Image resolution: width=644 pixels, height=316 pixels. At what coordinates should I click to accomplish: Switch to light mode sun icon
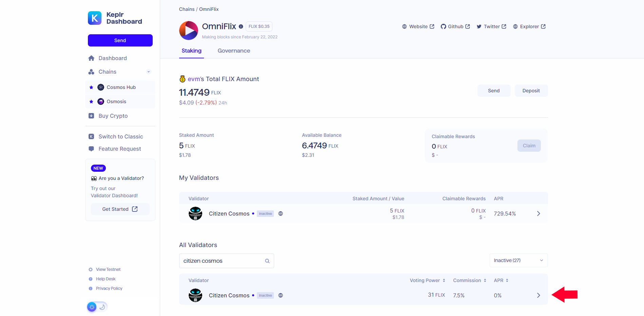click(92, 307)
